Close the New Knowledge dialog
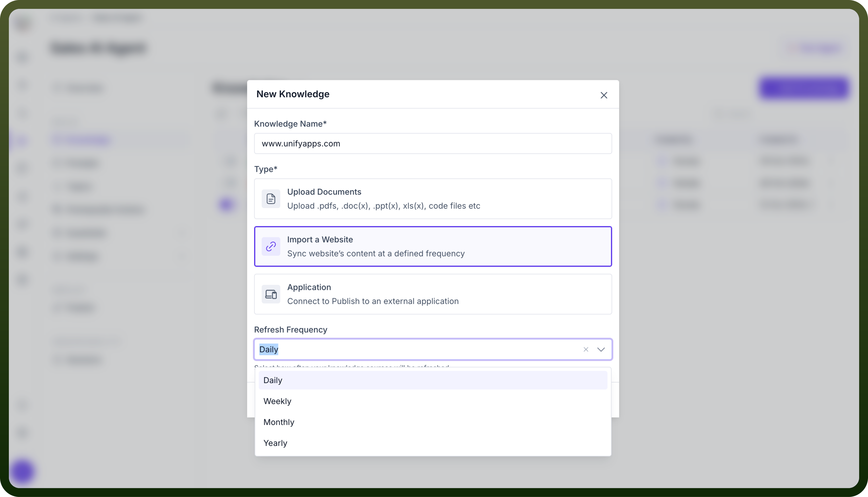 click(x=604, y=95)
